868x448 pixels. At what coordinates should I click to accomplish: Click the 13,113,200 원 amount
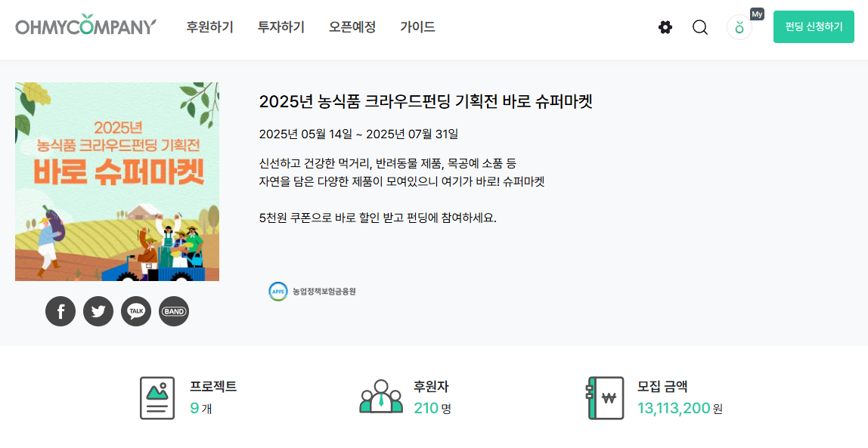(680, 408)
